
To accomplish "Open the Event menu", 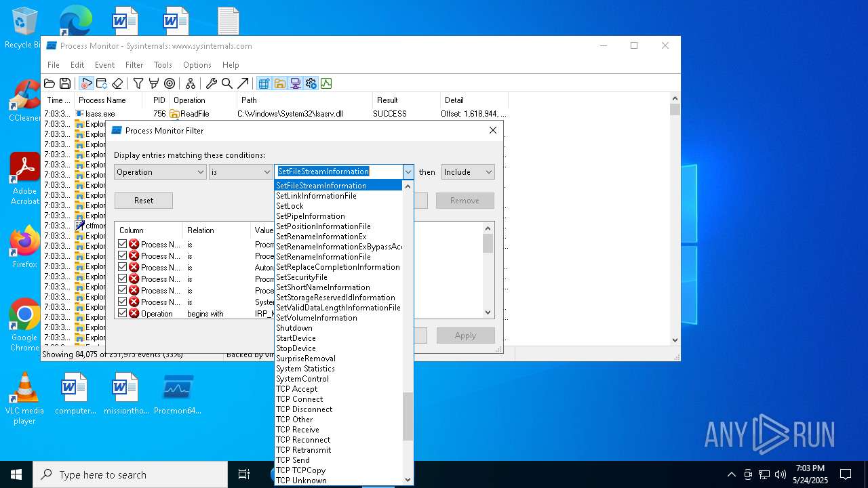I will coord(104,65).
